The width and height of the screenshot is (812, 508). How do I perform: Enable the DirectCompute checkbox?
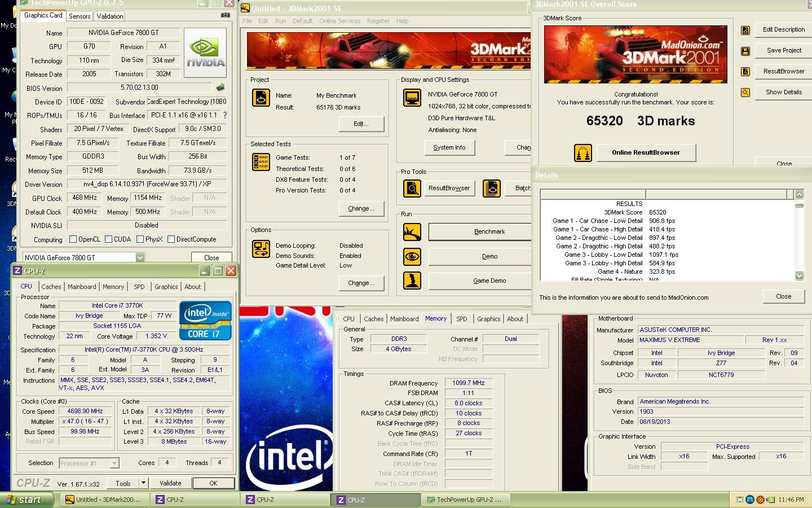(x=171, y=239)
